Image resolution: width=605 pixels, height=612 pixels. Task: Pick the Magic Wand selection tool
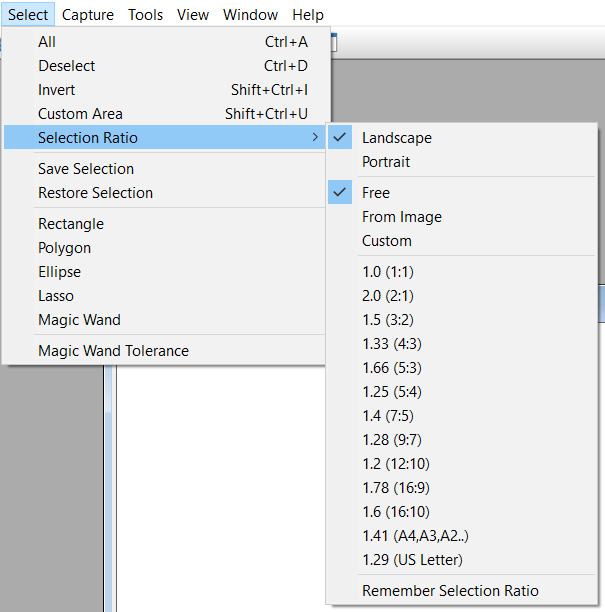(79, 320)
